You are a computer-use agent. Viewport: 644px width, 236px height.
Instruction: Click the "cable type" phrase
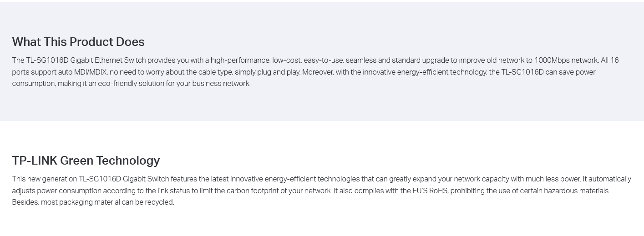click(216, 72)
